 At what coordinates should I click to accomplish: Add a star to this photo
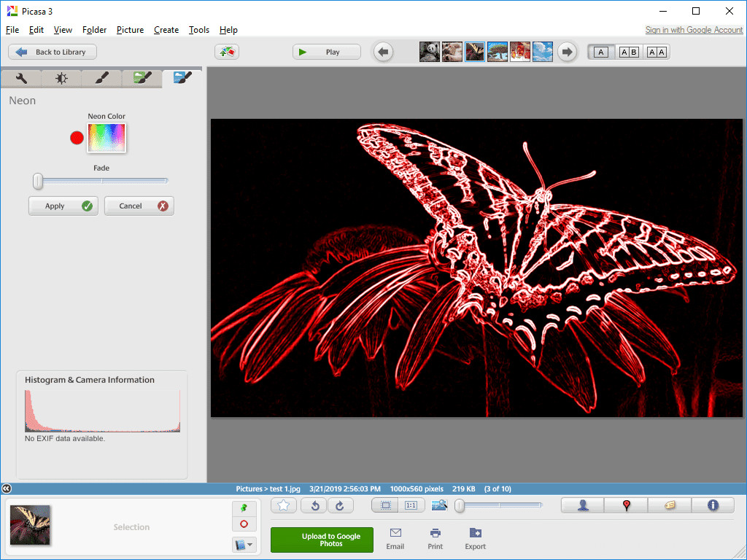tap(284, 505)
